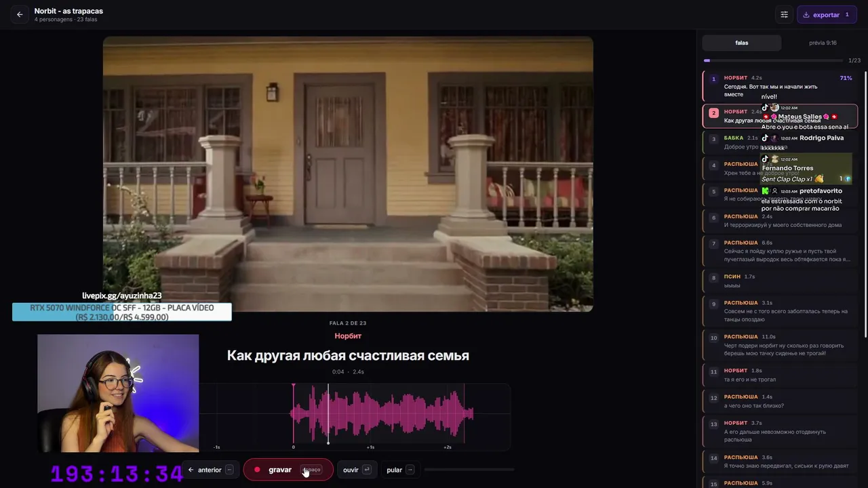Click the house video preview

tap(348, 174)
